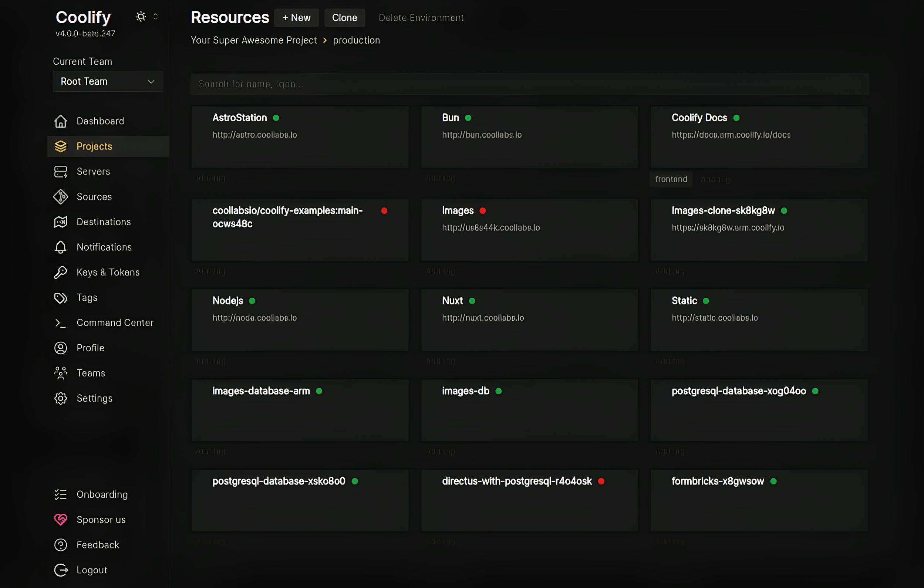
Task: Open the theme selector chevron arrows
Action: (155, 17)
